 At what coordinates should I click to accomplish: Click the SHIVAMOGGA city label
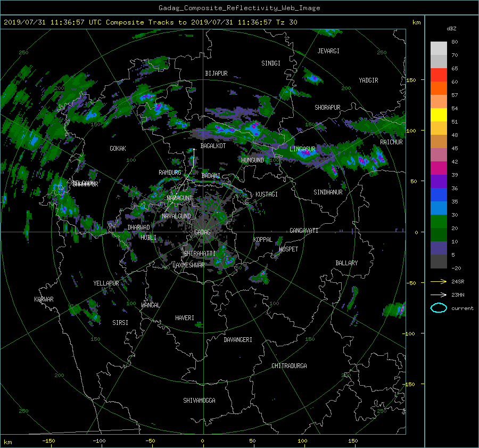coord(199,401)
